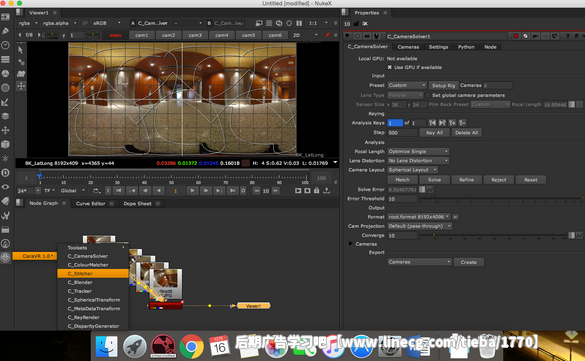
Task: Click the play backward button
Action: pos(159,191)
